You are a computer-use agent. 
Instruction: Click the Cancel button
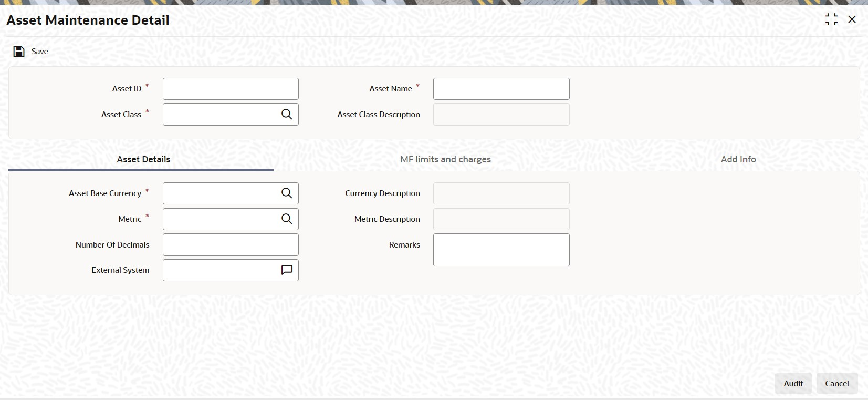click(837, 383)
